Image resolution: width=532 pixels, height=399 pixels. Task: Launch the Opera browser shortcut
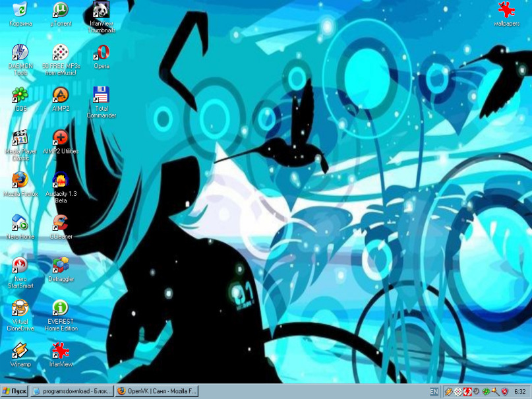[102, 56]
